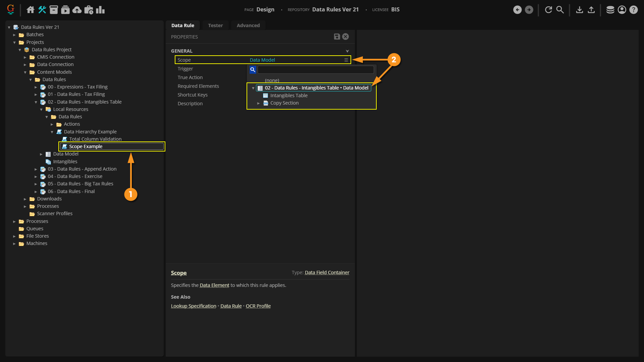644x362 pixels.
Task: Open the Advanced tab
Action: click(248, 25)
